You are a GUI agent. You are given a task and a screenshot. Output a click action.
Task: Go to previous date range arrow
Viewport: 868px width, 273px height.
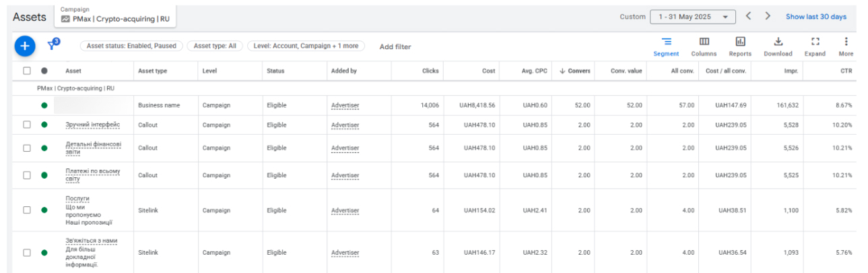pyautogui.click(x=748, y=16)
